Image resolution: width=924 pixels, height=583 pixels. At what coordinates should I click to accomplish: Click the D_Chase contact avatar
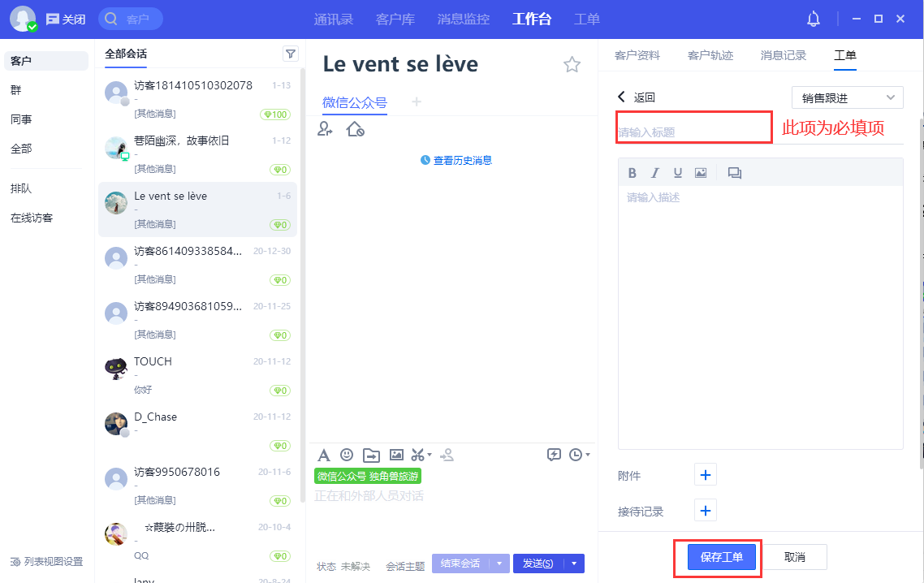pos(116,424)
